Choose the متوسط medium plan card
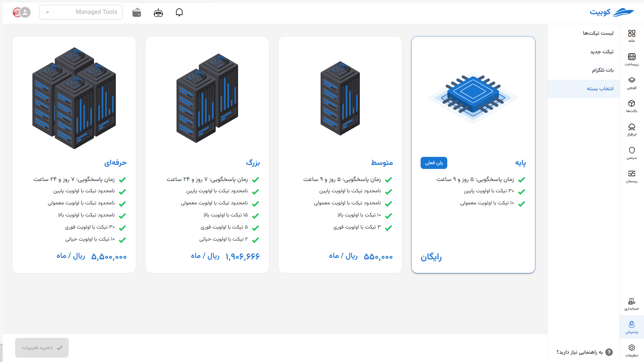644x362 pixels. pos(340,155)
